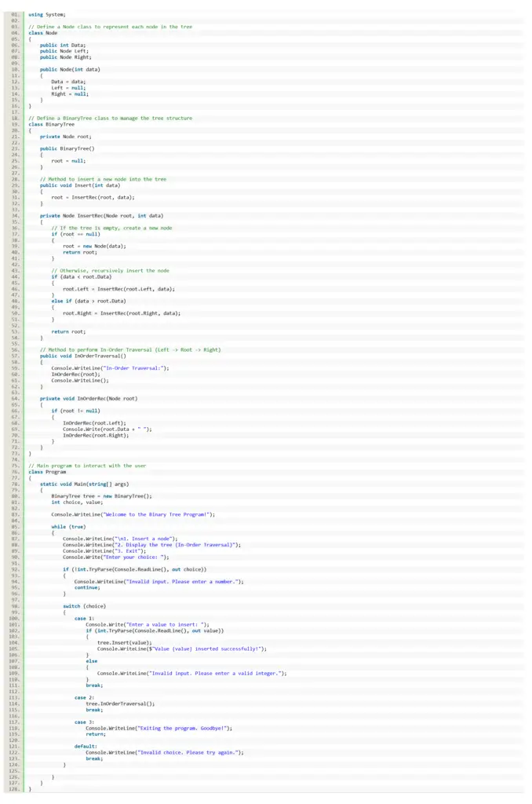Click the empty 'Console.WriteLine();' call

pyautogui.click(x=80, y=381)
